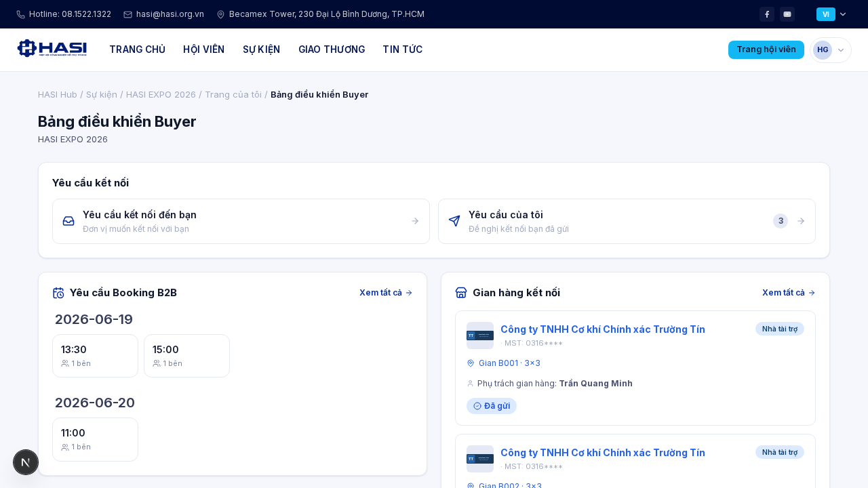Open Xem tất cả for Booking B2B

(386, 293)
